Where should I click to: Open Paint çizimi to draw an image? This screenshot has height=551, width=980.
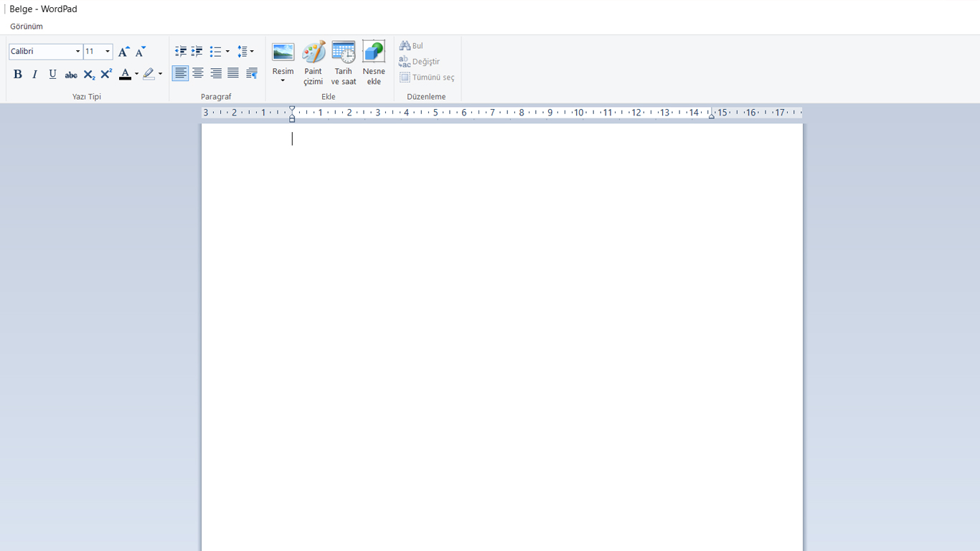pyautogui.click(x=313, y=61)
